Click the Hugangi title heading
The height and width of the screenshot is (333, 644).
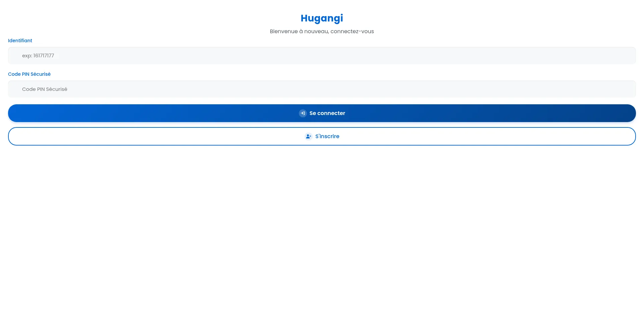[x=322, y=18]
